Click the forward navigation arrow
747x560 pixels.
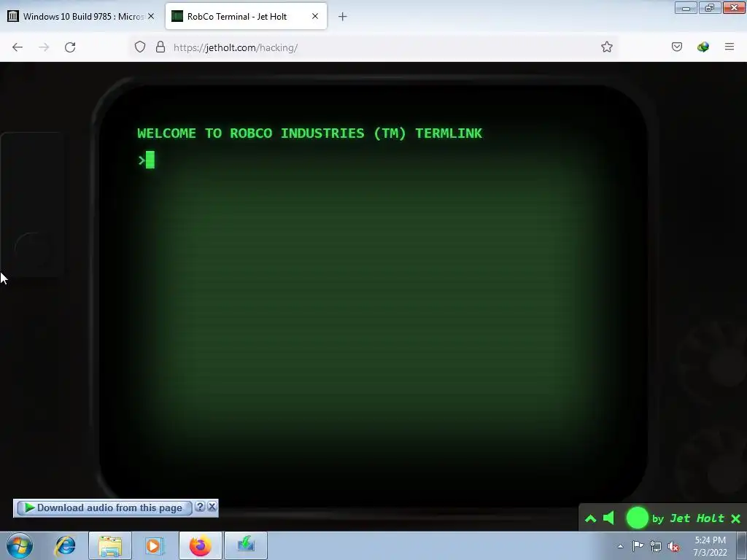pyautogui.click(x=44, y=47)
